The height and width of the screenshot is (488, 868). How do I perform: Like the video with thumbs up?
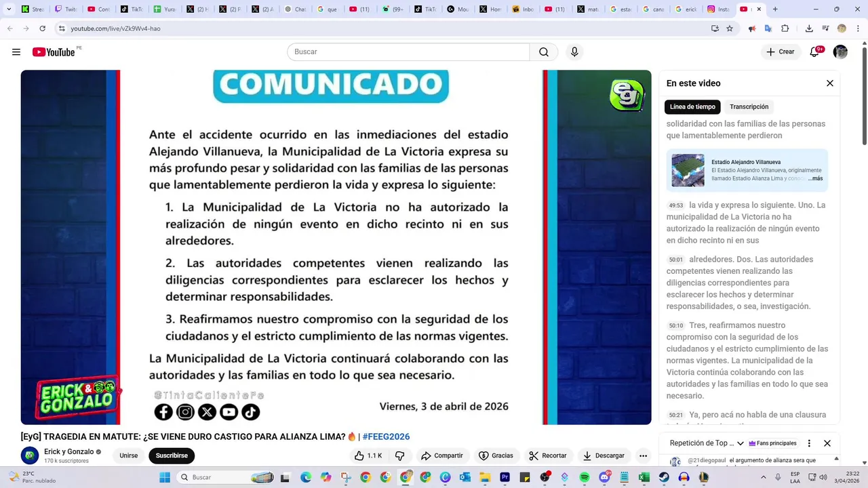[x=368, y=456]
